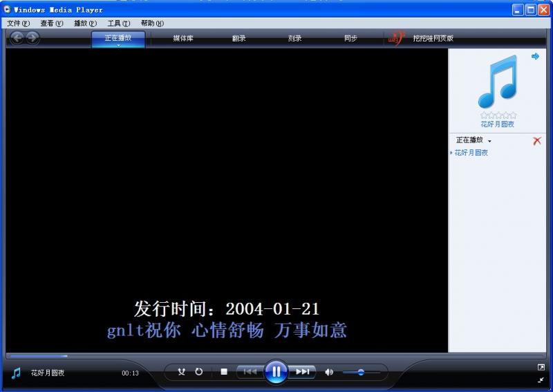This screenshot has width=553, height=392.
Task: Open the 文件 menu
Action: click(x=18, y=23)
